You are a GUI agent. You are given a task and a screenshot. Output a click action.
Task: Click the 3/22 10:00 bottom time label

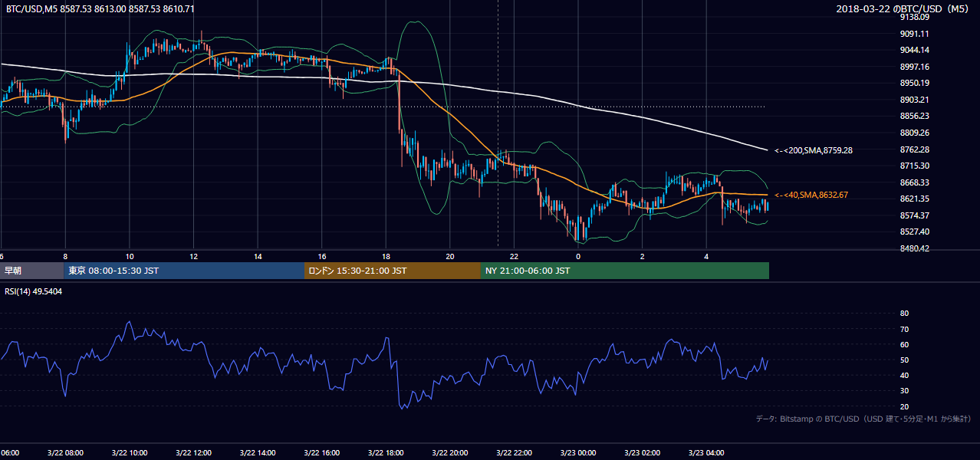coord(130,452)
